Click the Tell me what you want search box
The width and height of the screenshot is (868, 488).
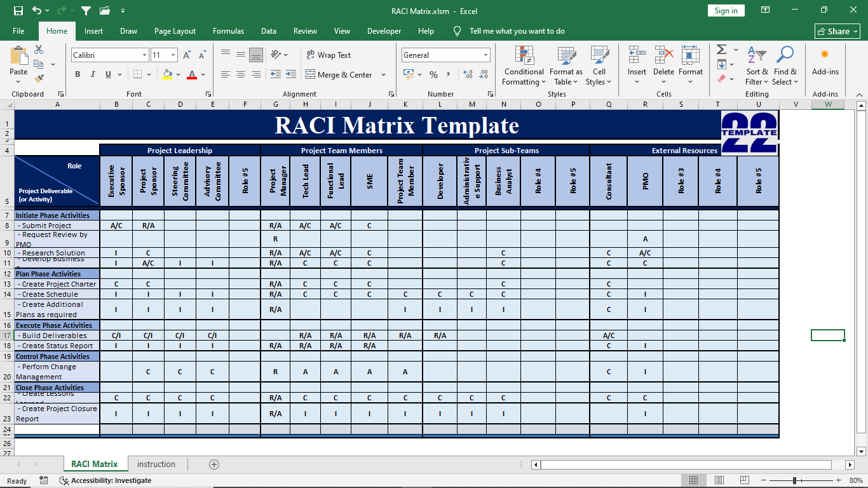(x=517, y=31)
